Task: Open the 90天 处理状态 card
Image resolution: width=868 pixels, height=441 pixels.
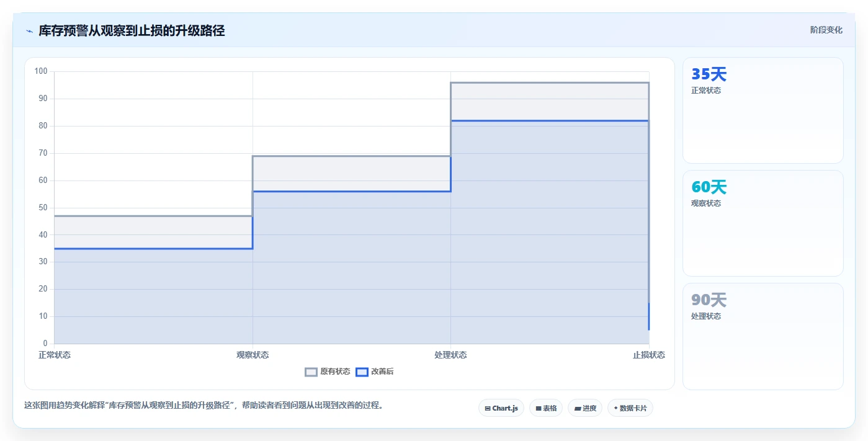Action: tap(763, 337)
